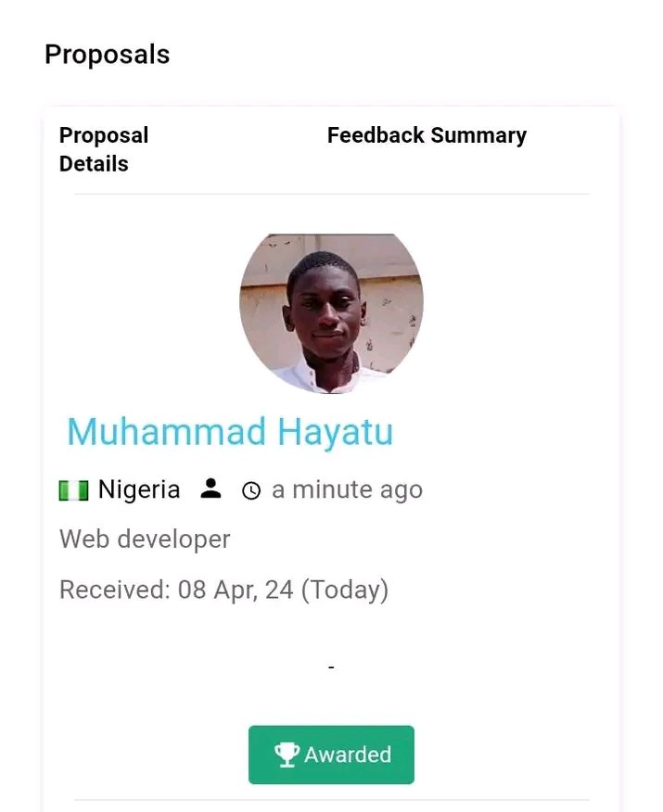The image size is (663, 812).
Task: Click the dash placeholder under Feedback Summary
Action: (331, 666)
